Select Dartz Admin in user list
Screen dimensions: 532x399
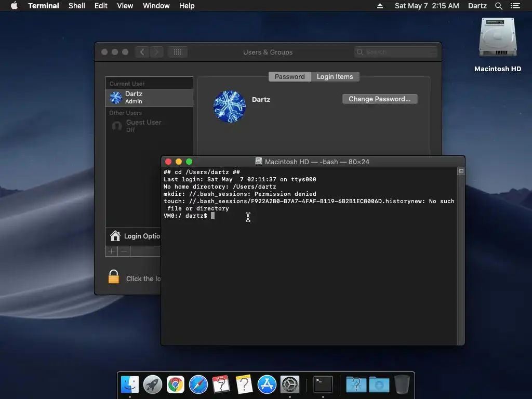coord(149,98)
